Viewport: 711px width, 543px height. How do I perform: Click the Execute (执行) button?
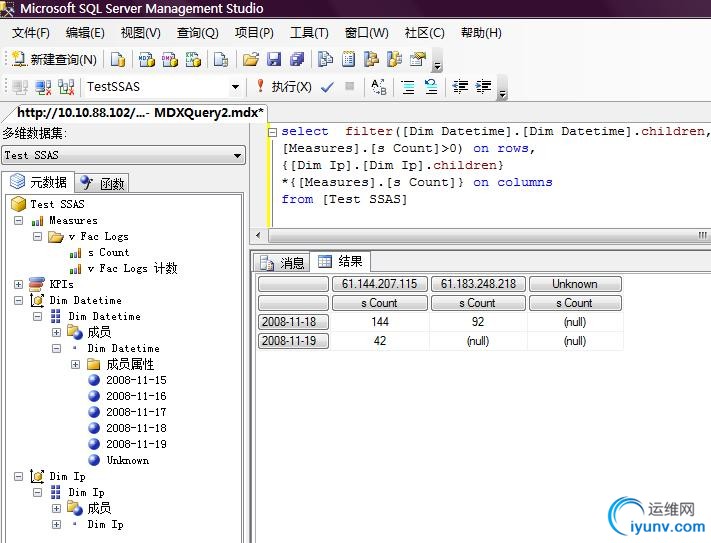click(284, 87)
